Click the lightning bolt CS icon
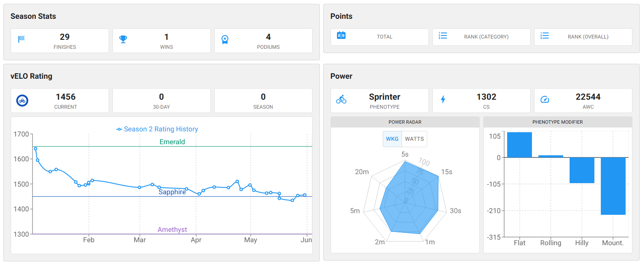The height and width of the screenshot is (264, 644). 443,99
